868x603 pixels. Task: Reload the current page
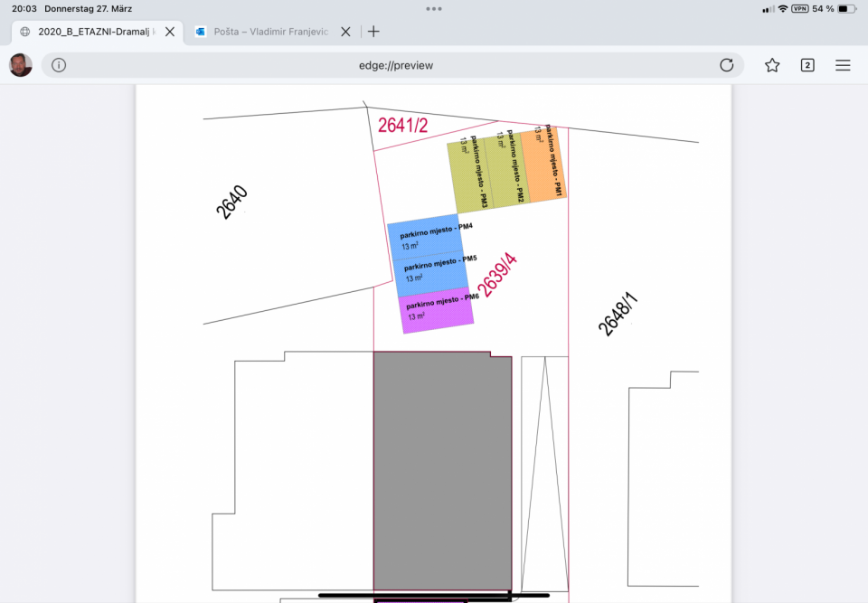726,65
